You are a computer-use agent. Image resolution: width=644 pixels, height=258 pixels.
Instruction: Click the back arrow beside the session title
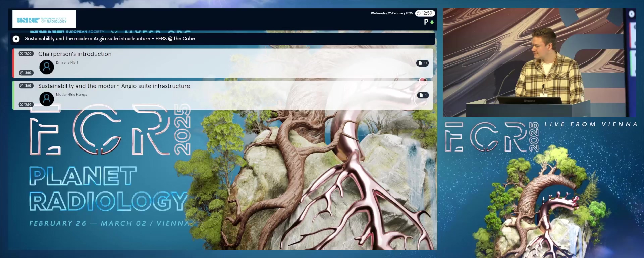pos(16,39)
